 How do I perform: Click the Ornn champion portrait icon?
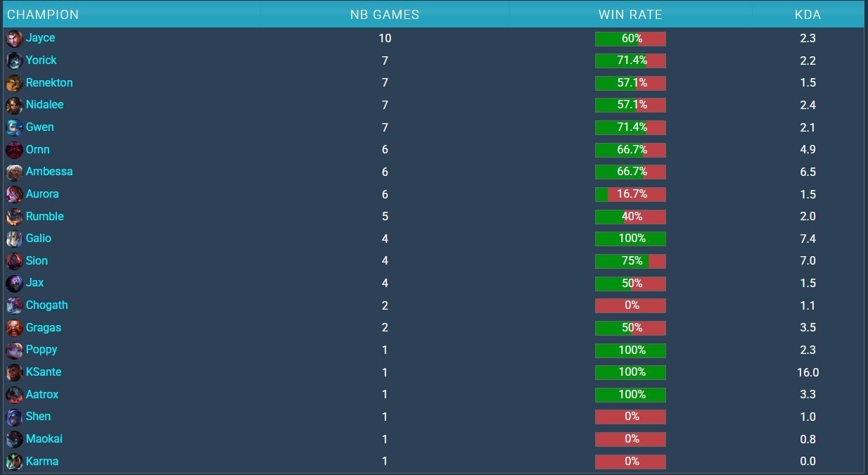14,150
